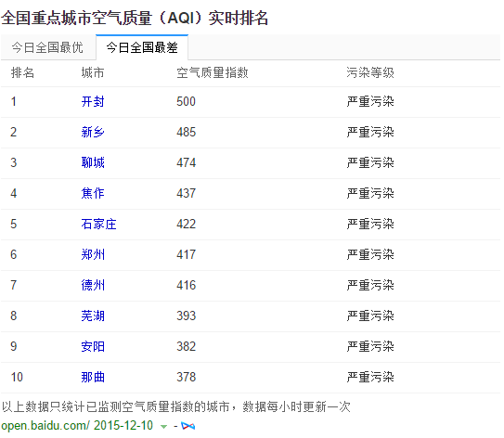Visit the 石家庄 city link
Viewport: 504px width, 438px height.
click(98, 224)
